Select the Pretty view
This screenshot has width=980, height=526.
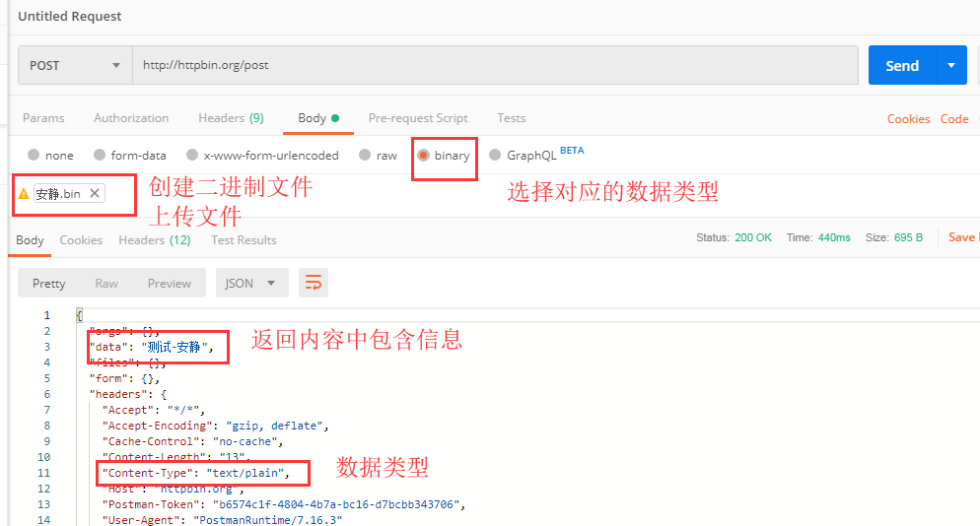[48, 283]
